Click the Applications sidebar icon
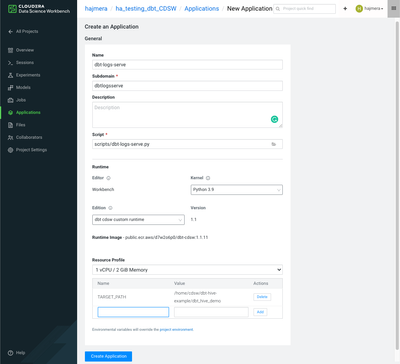Screen dimensions: 400x364 coord(10,113)
